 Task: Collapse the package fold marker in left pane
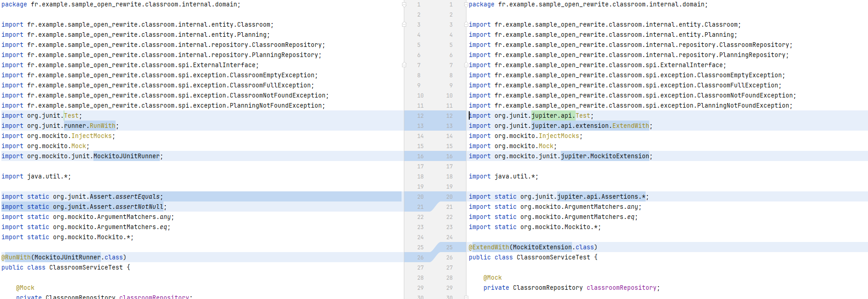click(404, 5)
